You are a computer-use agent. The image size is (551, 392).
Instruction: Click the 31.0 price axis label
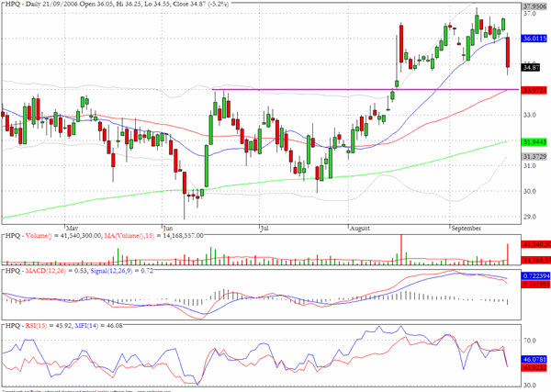pyautogui.click(x=530, y=165)
